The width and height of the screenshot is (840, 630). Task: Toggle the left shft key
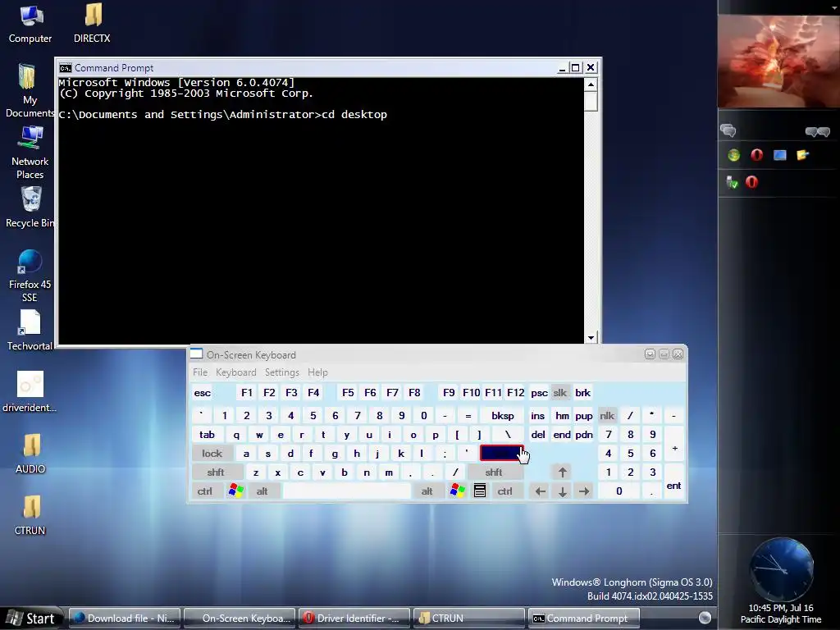tap(216, 472)
